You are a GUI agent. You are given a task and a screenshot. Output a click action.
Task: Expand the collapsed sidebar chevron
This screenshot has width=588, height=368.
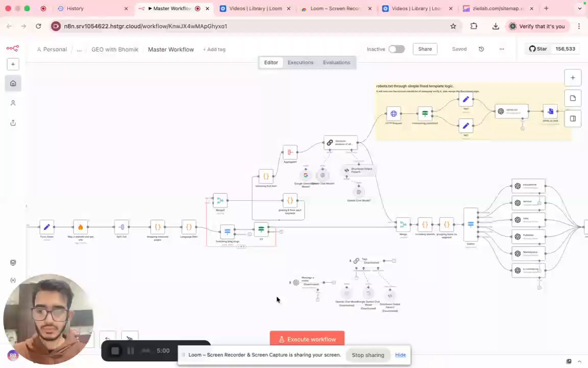pyautogui.click(x=26, y=206)
